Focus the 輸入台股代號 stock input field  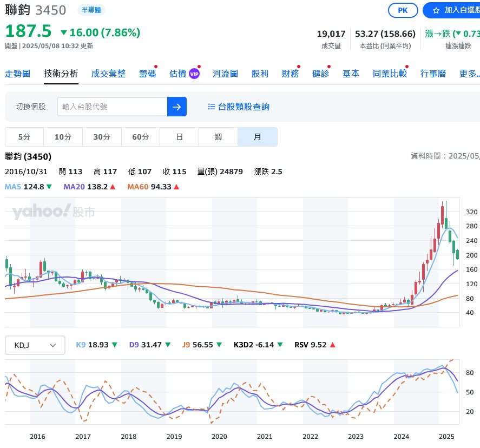click(x=112, y=107)
